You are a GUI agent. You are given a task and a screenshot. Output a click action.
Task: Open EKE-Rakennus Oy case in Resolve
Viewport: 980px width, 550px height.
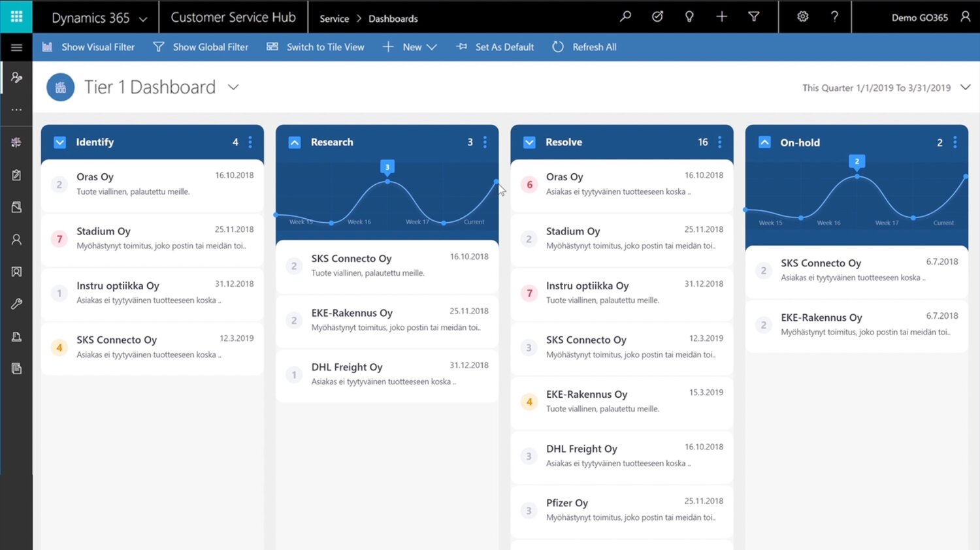tap(622, 402)
